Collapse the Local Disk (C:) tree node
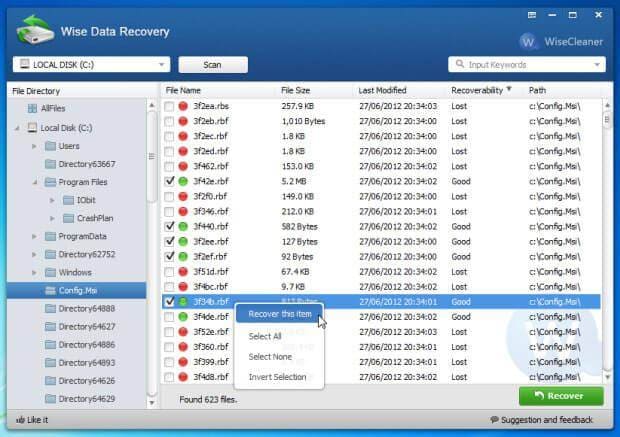The image size is (620, 437). pyautogui.click(x=17, y=128)
